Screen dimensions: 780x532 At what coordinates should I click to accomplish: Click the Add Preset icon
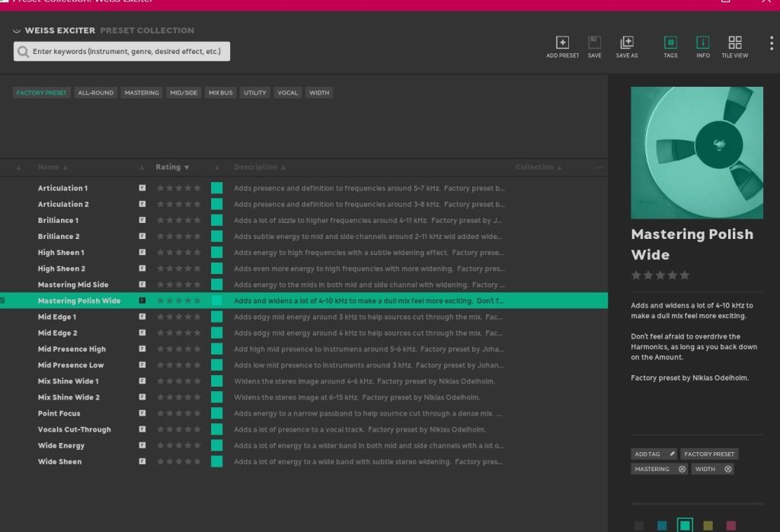pos(562,43)
